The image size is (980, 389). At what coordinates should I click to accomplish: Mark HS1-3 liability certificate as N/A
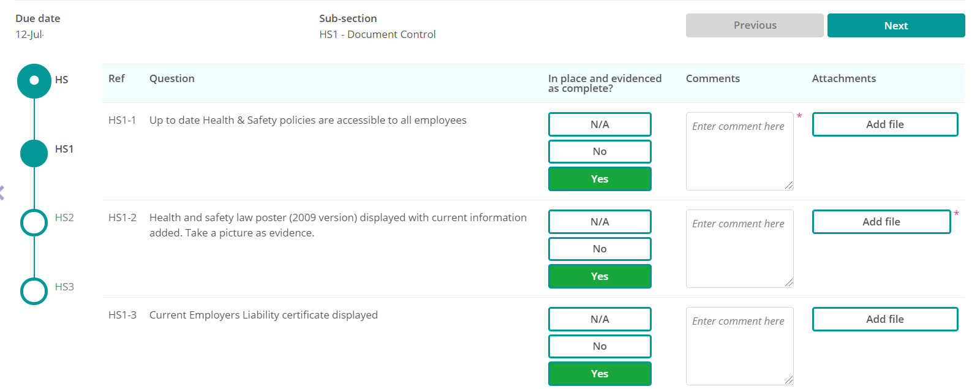tap(600, 319)
